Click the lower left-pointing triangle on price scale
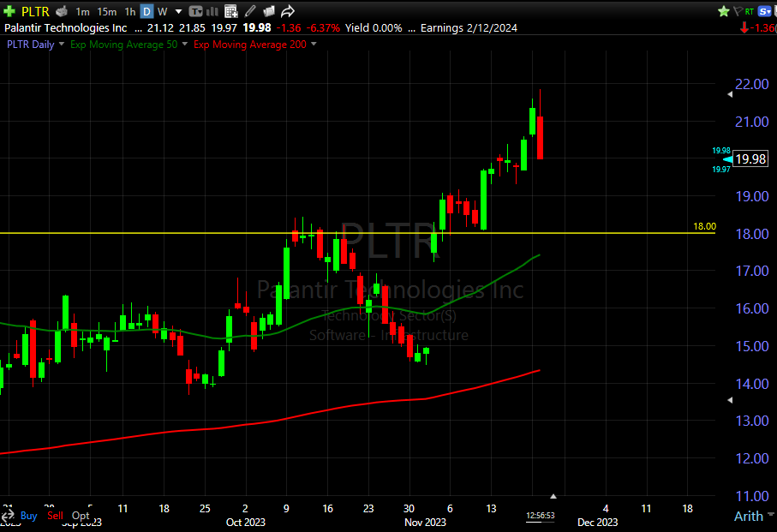 [x=729, y=400]
